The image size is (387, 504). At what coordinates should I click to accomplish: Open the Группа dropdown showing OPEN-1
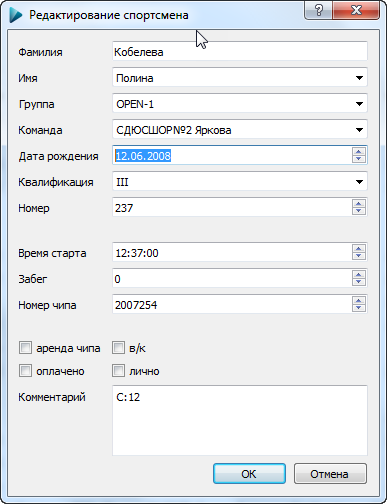click(x=240, y=103)
